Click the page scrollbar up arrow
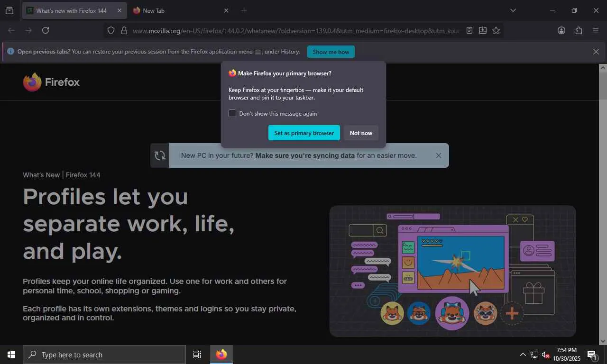 [603, 68]
